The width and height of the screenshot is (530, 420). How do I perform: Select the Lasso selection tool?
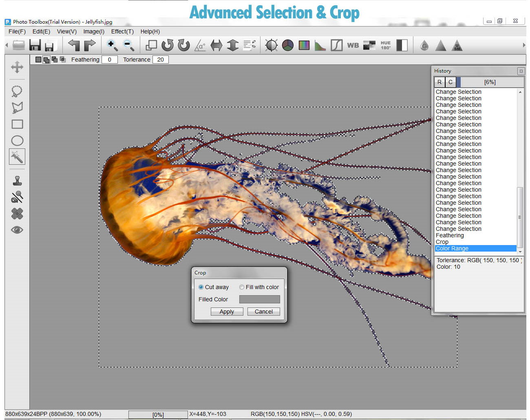pyautogui.click(x=17, y=91)
